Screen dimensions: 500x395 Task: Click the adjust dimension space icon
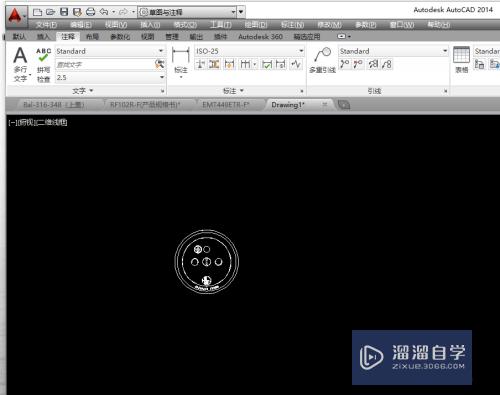pyautogui.click(x=214, y=64)
